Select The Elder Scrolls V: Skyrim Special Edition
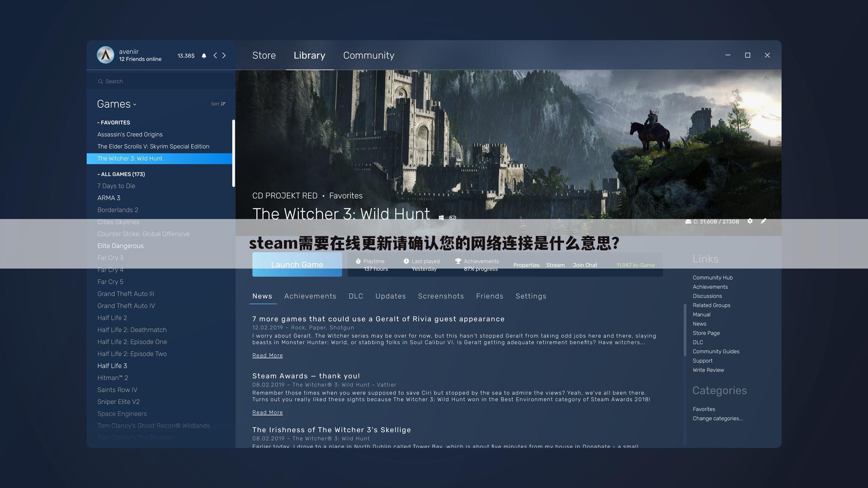This screenshot has height=488, width=868. [x=153, y=147]
